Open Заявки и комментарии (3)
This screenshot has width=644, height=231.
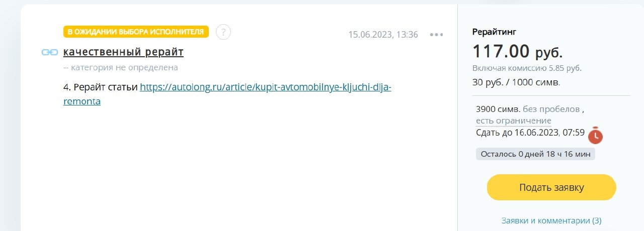pos(551,220)
